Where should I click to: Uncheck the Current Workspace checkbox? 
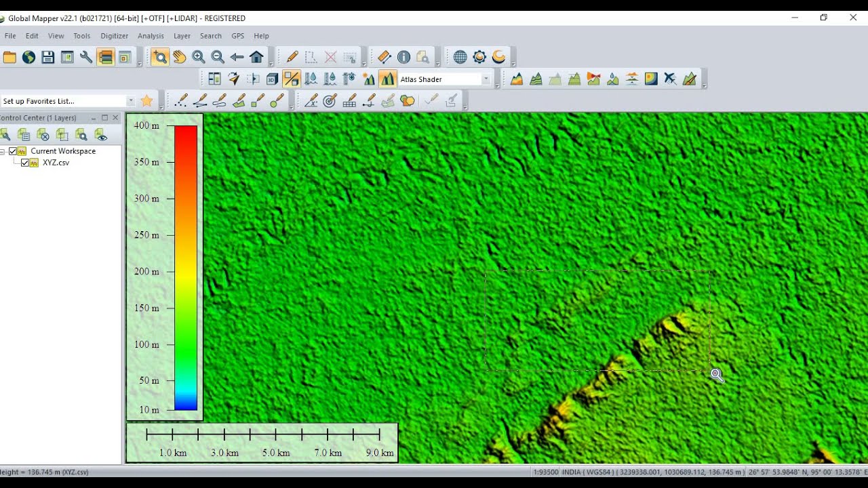(12, 151)
